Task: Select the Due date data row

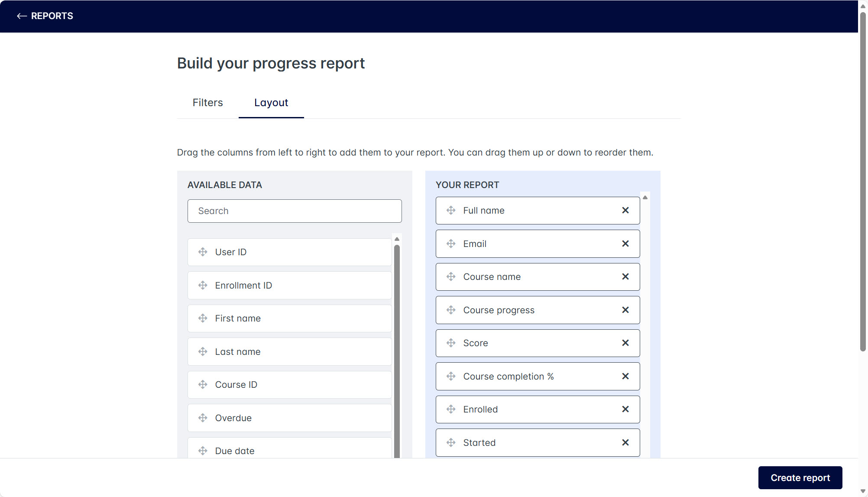Action: point(289,448)
